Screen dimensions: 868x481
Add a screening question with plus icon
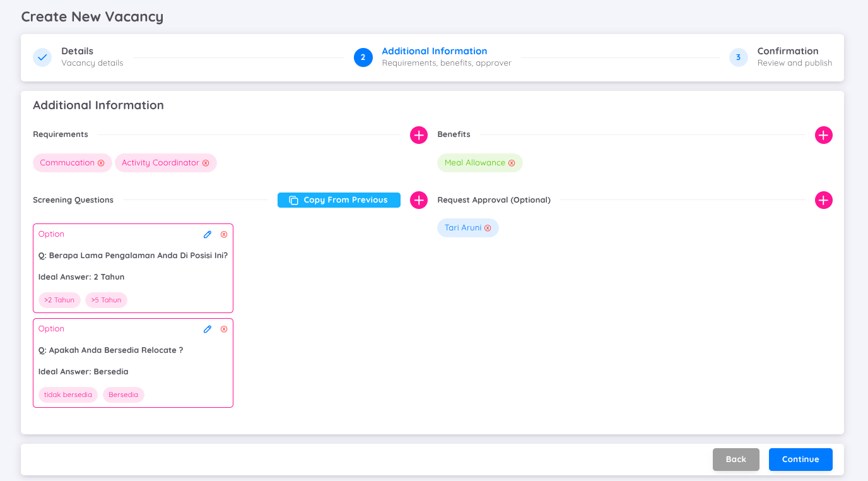(x=419, y=200)
